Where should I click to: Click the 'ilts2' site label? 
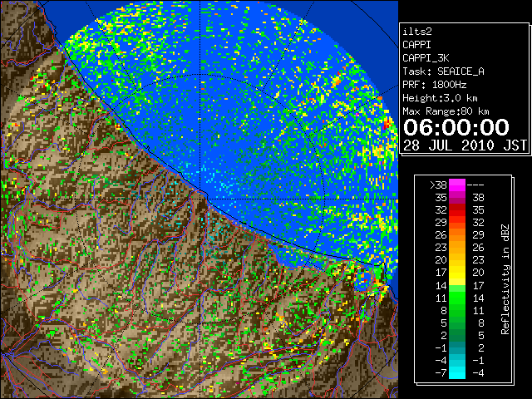(x=417, y=32)
